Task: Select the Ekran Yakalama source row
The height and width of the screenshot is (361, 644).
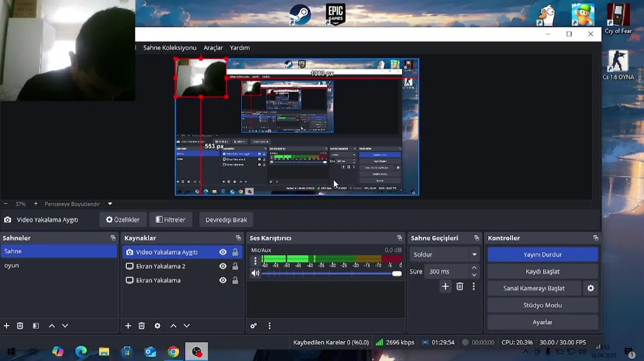Action: (x=182, y=280)
